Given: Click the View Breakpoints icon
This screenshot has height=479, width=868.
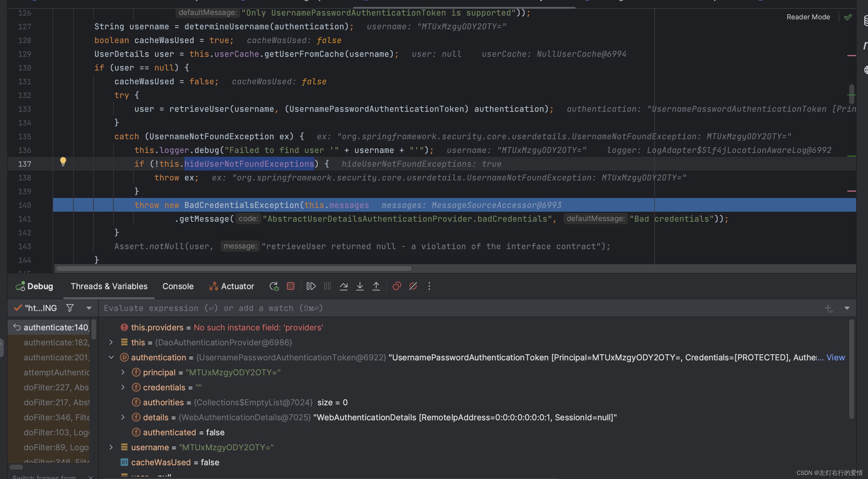Looking at the screenshot, I should (397, 286).
